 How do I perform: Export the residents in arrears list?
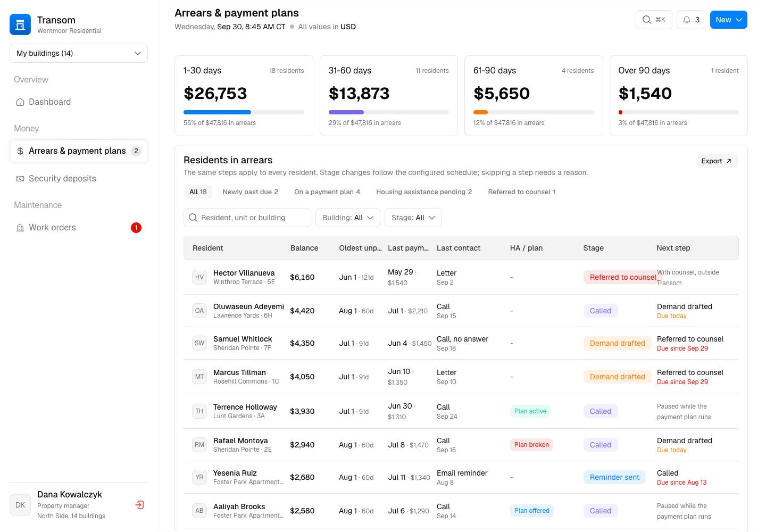click(x=717, y=161)
